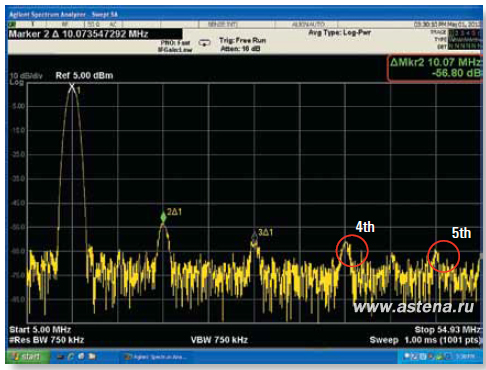
Task: Open Internet Explorer from the quick launch
Action: 70,357
